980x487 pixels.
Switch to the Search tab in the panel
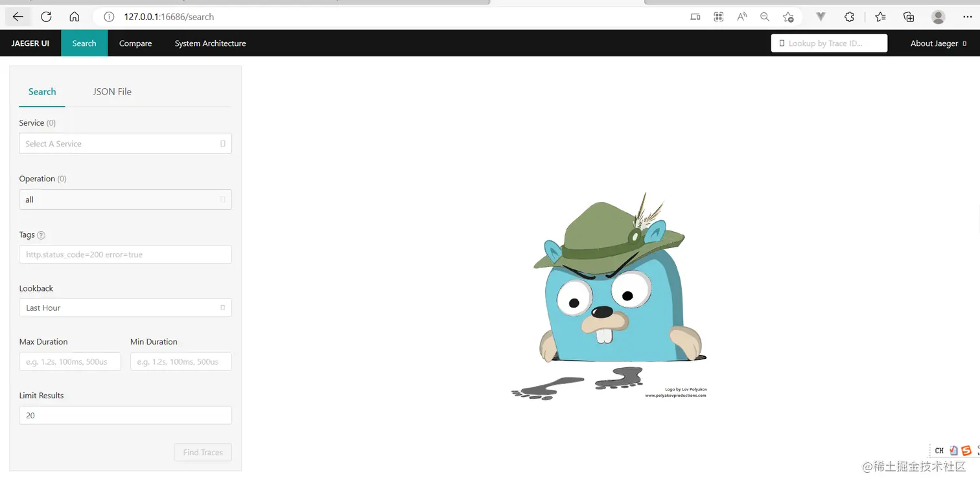coord(42,92)
